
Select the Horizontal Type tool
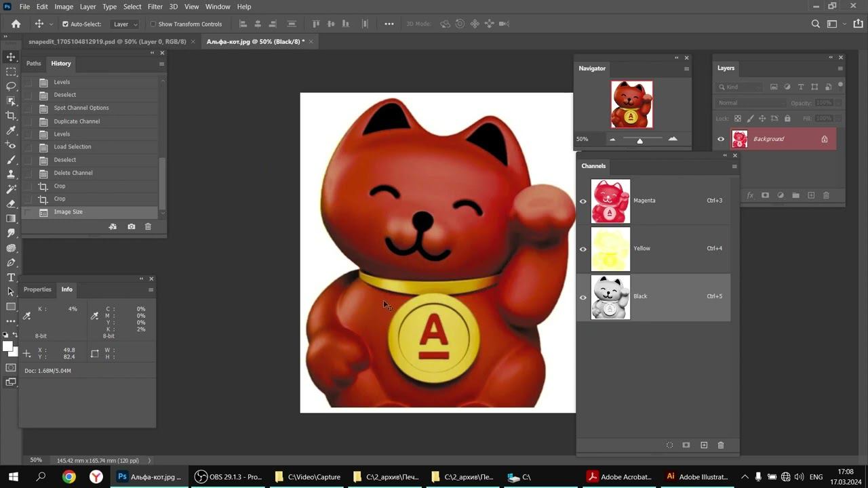coord(11,277)
